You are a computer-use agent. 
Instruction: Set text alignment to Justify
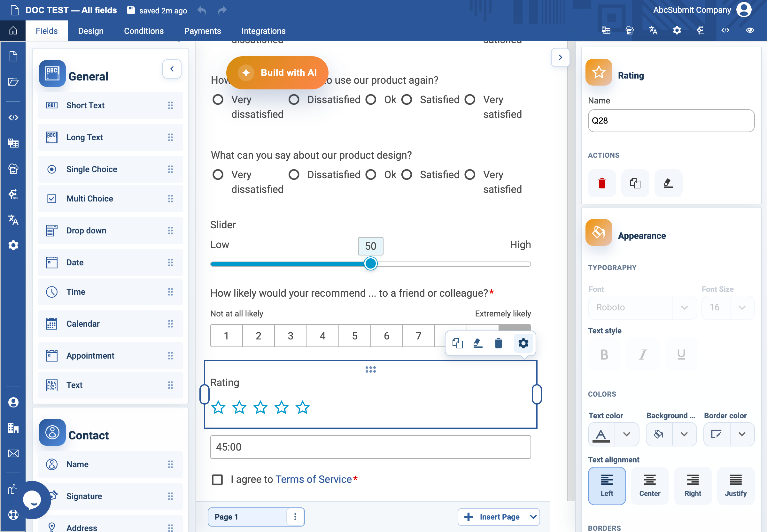tap(735, 486)
